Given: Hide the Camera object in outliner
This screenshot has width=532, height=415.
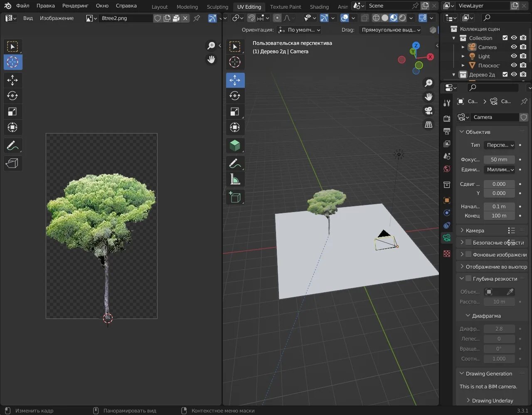Looking at the screenshot, I should (x=514, y=47).
